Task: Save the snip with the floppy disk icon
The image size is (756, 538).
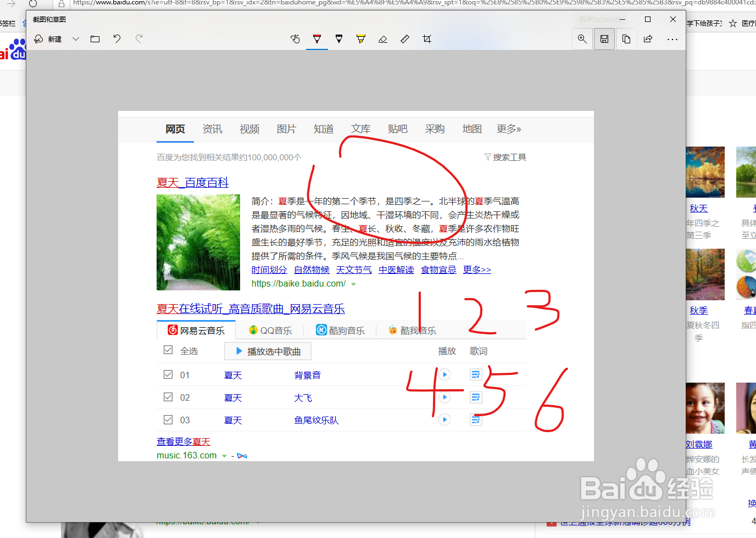Action: [x=604, y=39]
